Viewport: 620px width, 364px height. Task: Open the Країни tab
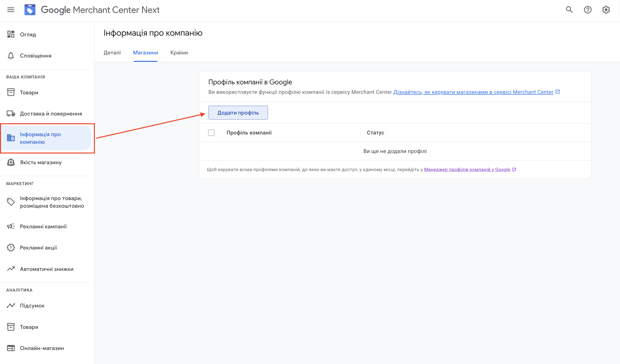click(x=179, y=53)
